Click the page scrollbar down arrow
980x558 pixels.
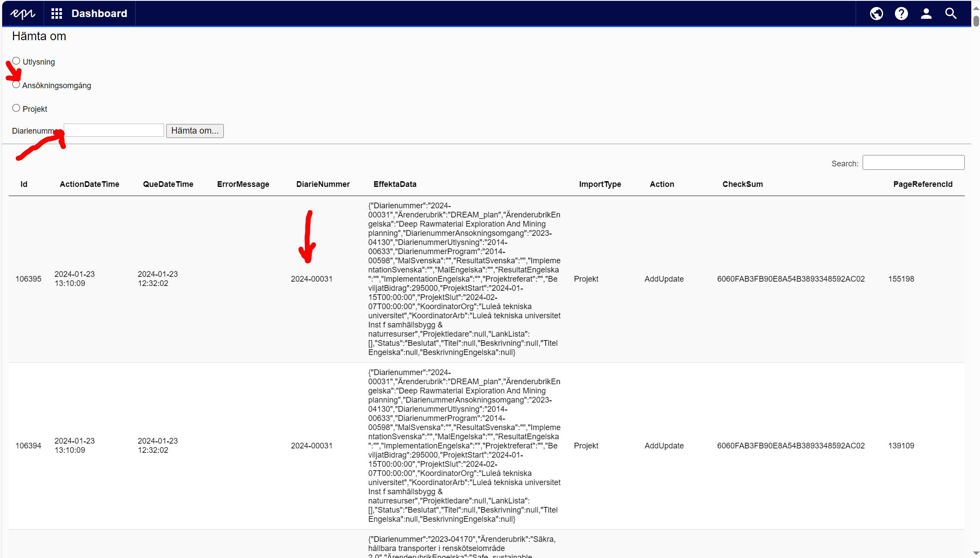976,554
